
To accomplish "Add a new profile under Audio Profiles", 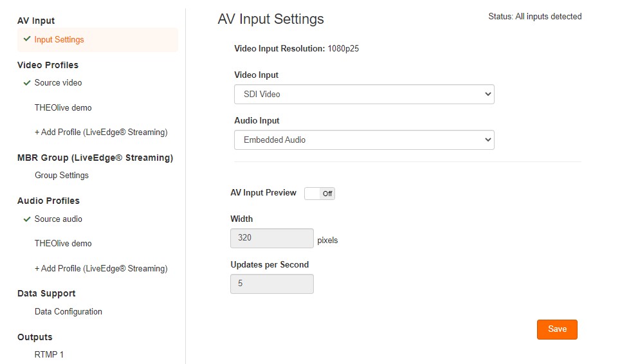I will (x=101, y=269).
